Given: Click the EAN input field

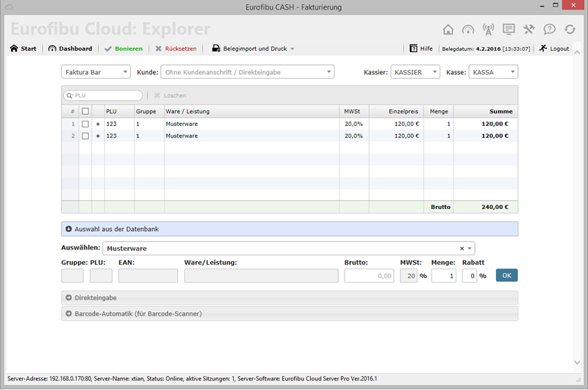Looking at the screenshot, I should (x=148, y=276).
